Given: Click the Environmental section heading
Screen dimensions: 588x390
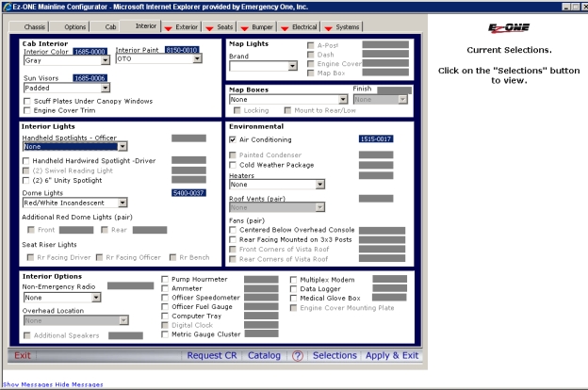Looking at the screenshot, I should (x=256, y=126).
